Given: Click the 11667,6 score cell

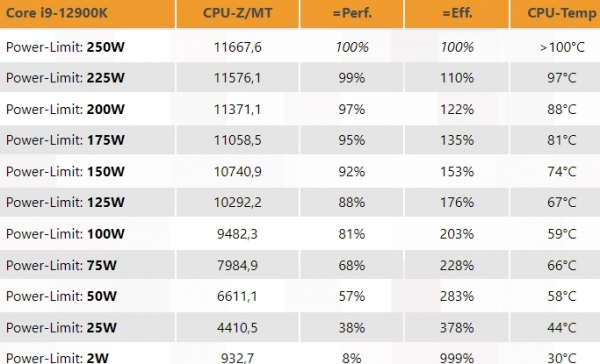Looking at the screenshot, I should click(238, 47).
